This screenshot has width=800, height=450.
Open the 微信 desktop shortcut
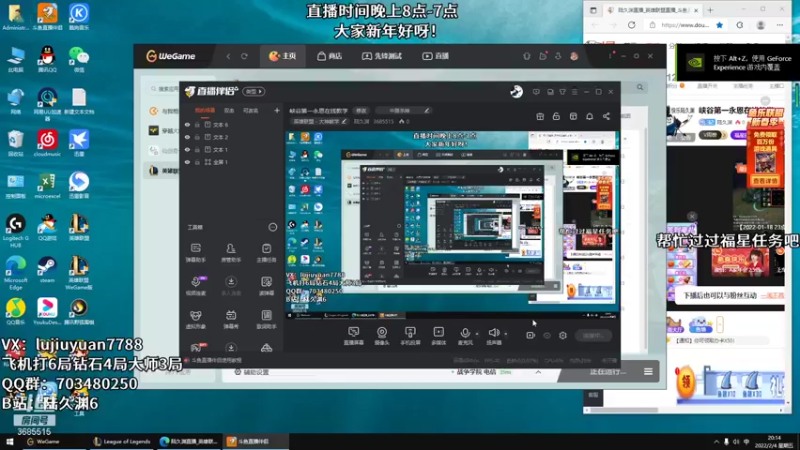(79, 59)
